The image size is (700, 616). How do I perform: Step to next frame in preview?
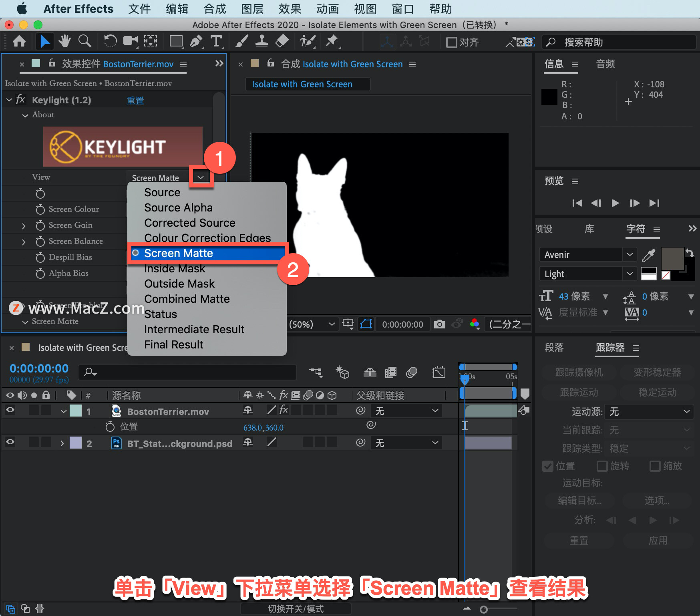(x=635, y=203)
